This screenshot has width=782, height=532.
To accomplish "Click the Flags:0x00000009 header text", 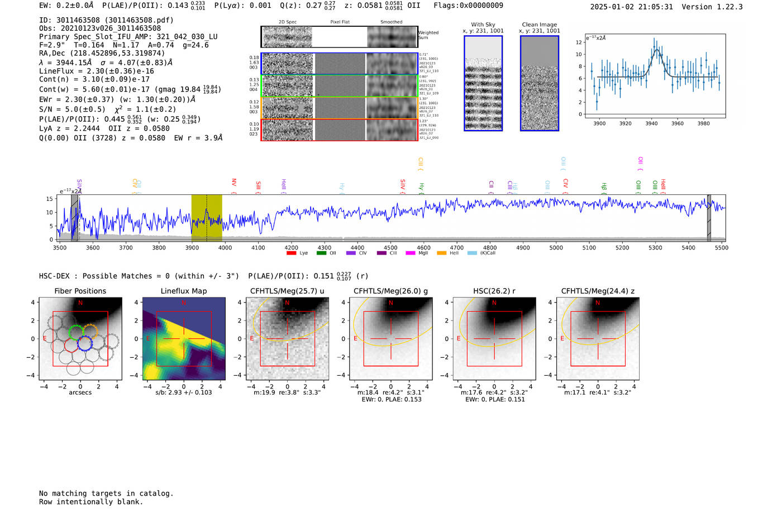I will [468, 6].
